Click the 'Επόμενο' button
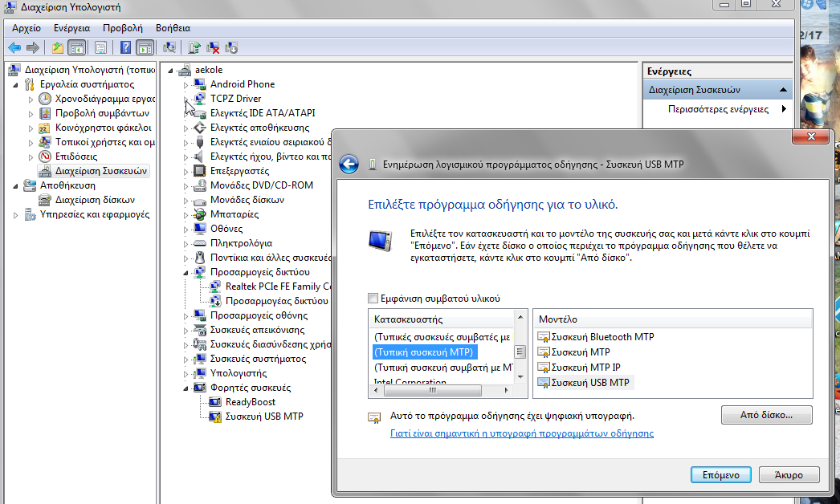The image size is (840, 504). [x=720, y=474]
